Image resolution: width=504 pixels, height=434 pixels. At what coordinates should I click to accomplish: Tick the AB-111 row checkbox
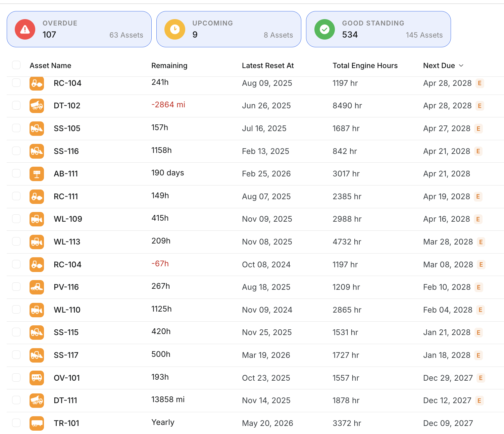[16, 173]
